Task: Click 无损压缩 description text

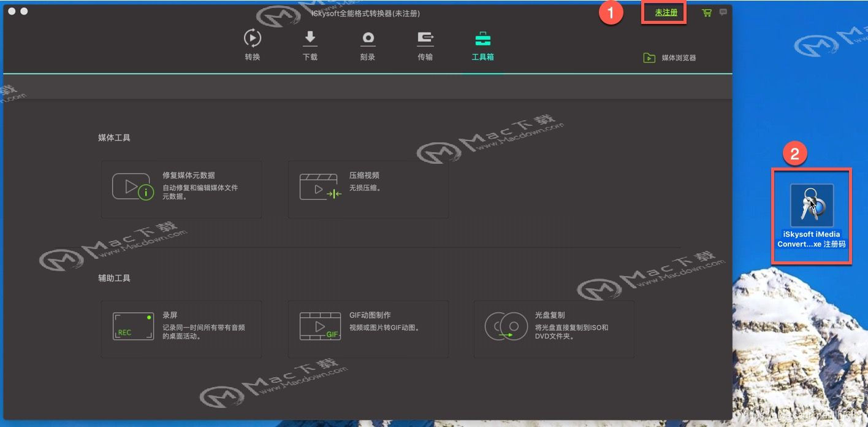Action: 365,188
